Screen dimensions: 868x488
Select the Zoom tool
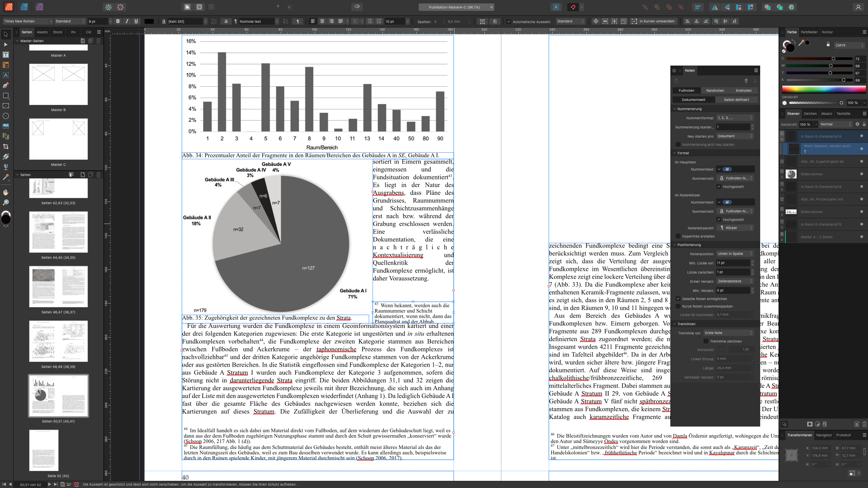pos(6,203)
